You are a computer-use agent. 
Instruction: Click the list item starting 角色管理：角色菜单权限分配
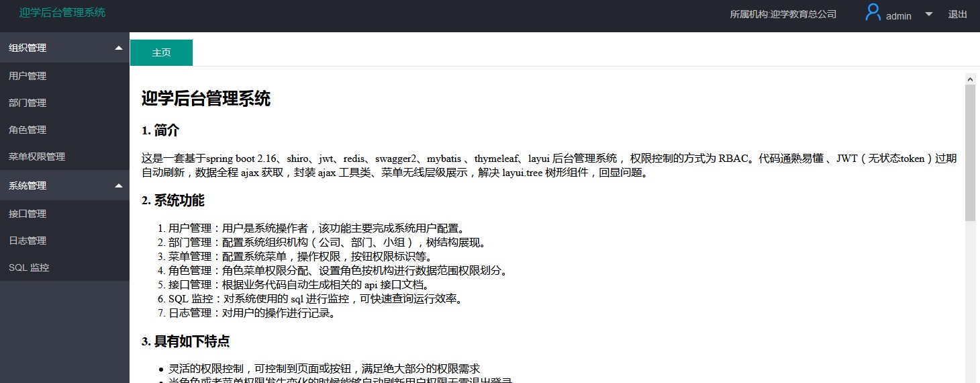(338, 270)
